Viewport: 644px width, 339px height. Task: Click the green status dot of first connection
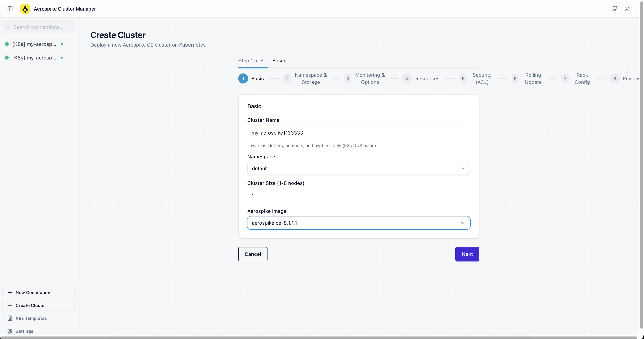pyautogui.click(x=7, y=44)
